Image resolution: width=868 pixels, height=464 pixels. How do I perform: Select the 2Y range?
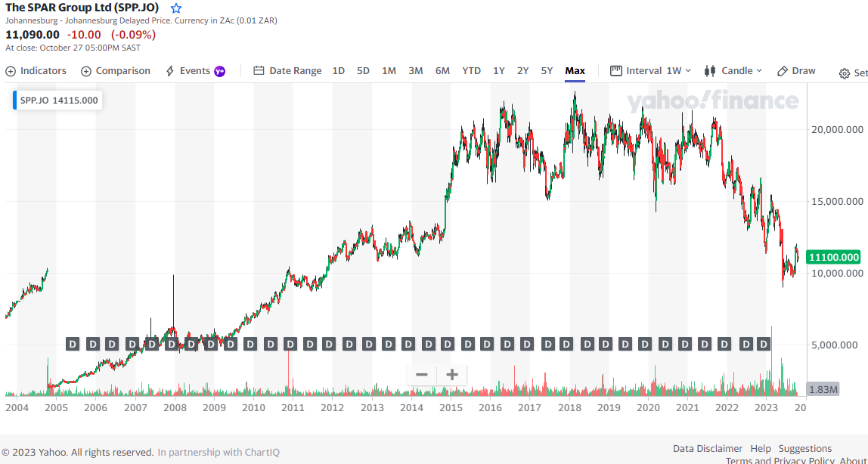(x=522, y=71)
